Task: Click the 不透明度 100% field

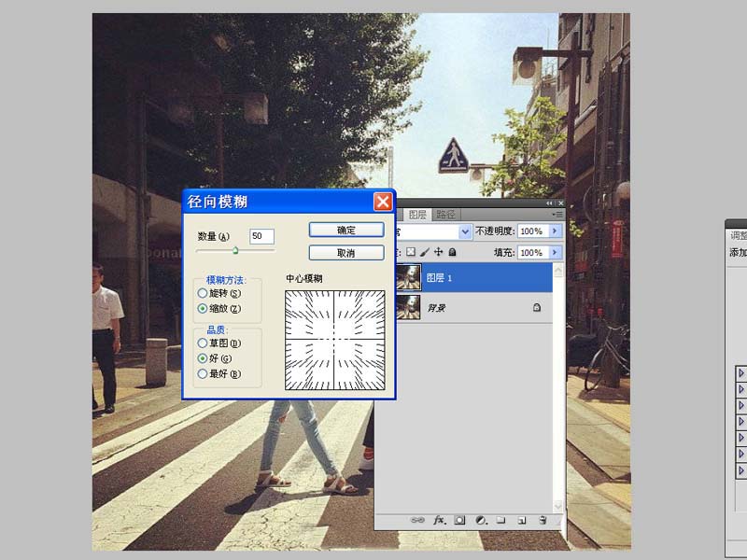Action: (533, 231)
